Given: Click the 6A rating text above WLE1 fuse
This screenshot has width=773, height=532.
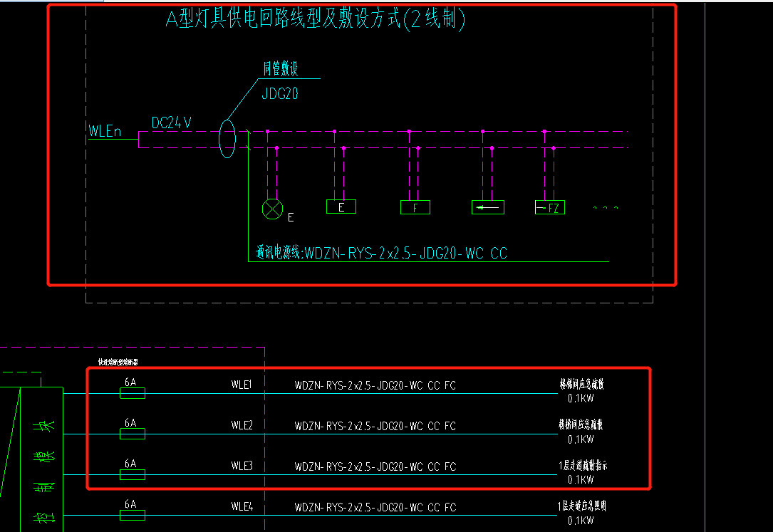Looking at the screenshot, I should pyautogui.click(x=130, y=382).
